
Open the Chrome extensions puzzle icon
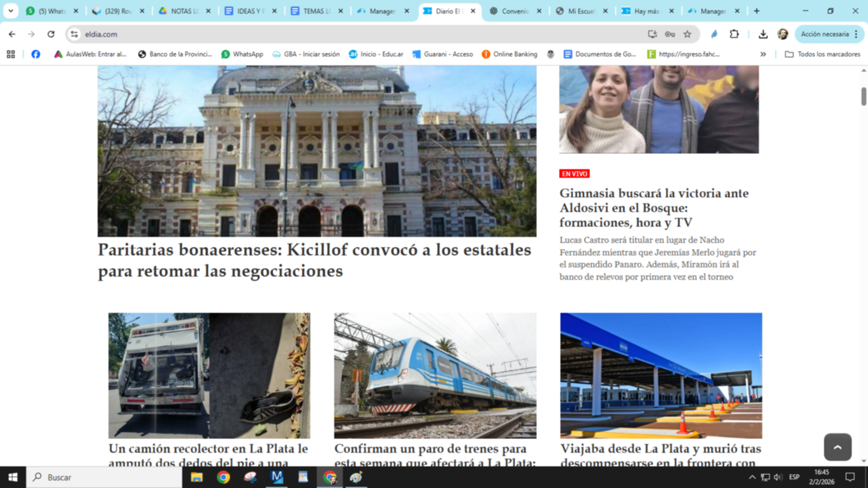(x=734, y=34)
